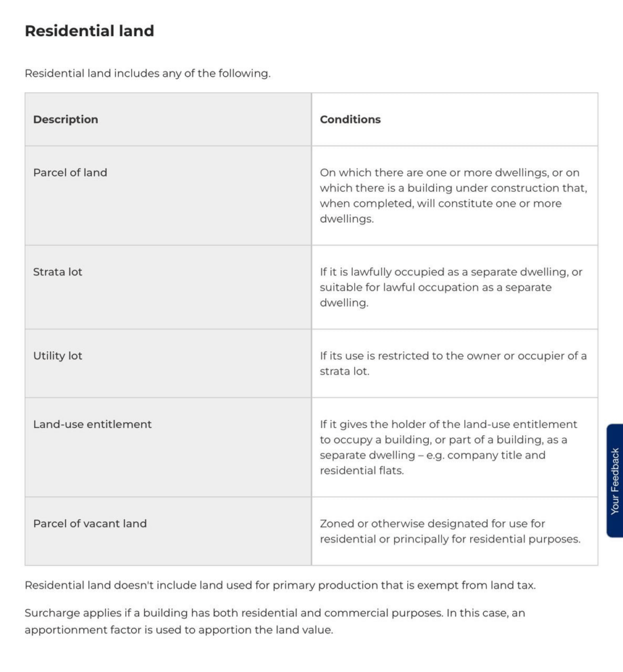This screenshot has width=623, height=672.
Task: Click the Land-use entitlement row label
Action: (x=92, y=425)
